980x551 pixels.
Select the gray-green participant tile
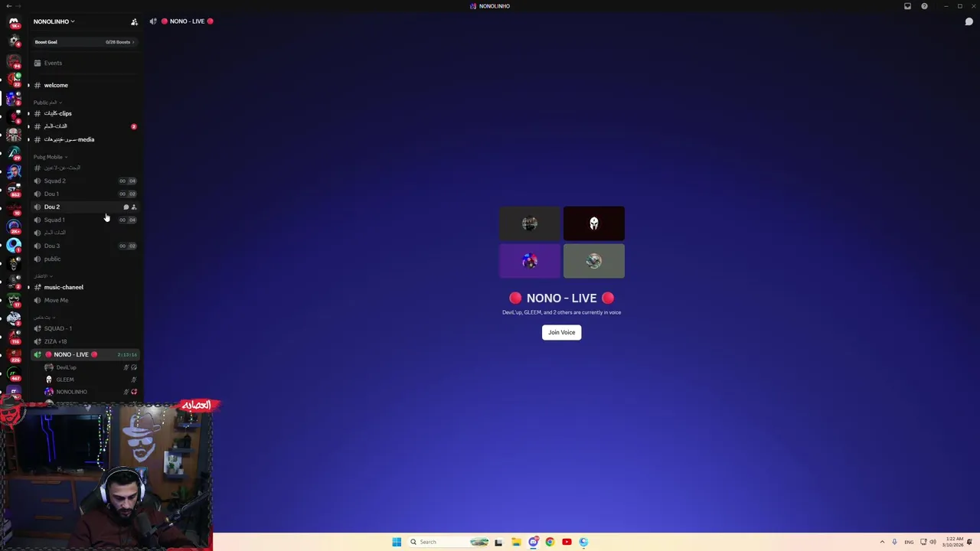tap(593, 261)
